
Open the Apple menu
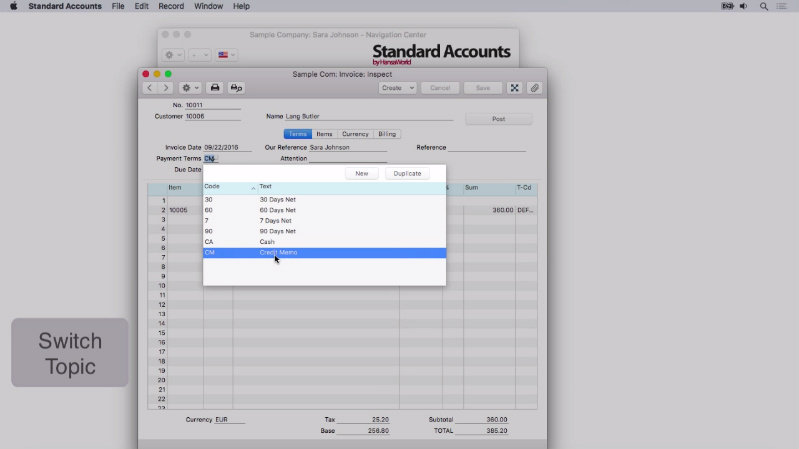tap(13, 6)
